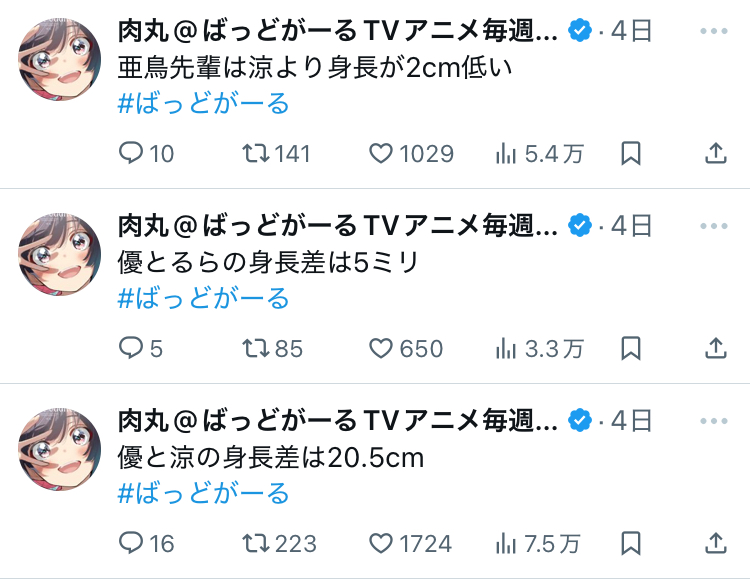View analytics showing 5.4万 views

540,154
